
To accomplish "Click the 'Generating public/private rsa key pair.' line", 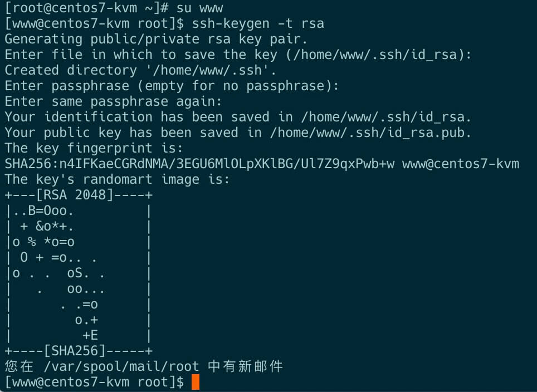I will 156,39.
